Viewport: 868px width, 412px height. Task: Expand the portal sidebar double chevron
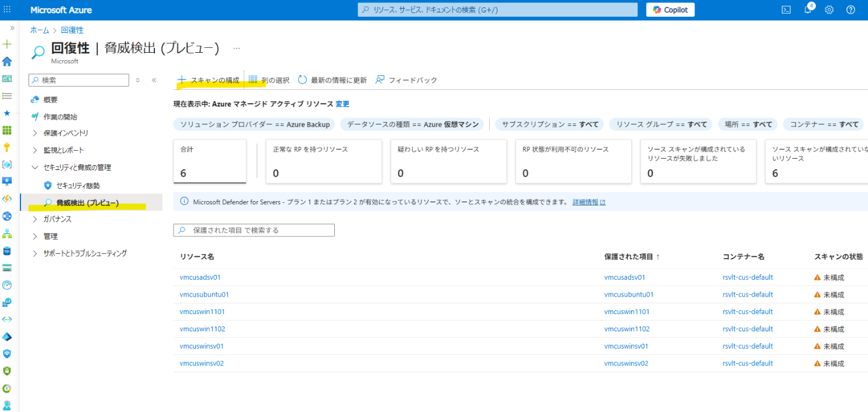click(x=12, y=28)
